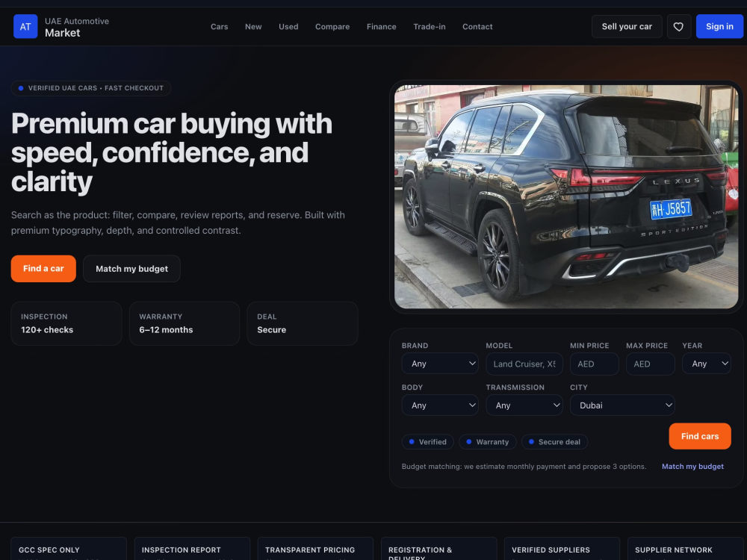The image size is (747, 560).
Task: Open the Body type dropdown
Action: coord(440,405)
